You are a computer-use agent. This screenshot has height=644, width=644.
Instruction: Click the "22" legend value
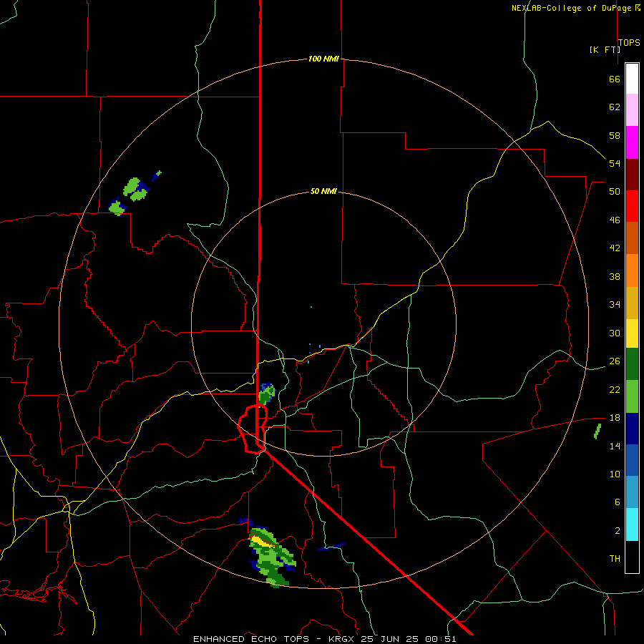coord(615,389)
